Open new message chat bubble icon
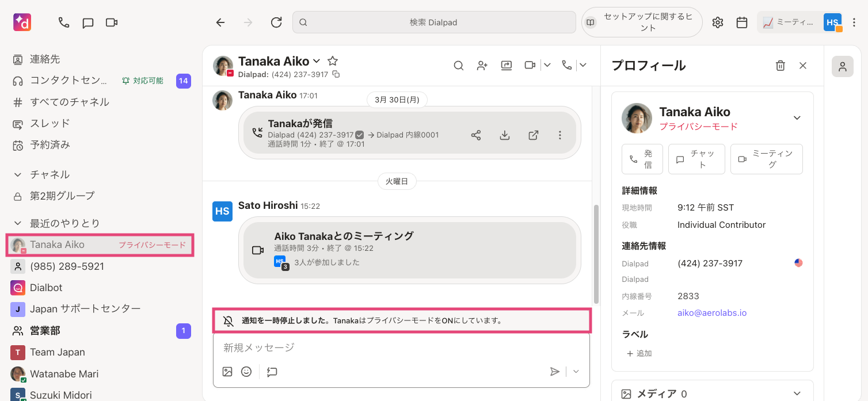The height and width of the screenshot is (401, 868). pos(88,23)
